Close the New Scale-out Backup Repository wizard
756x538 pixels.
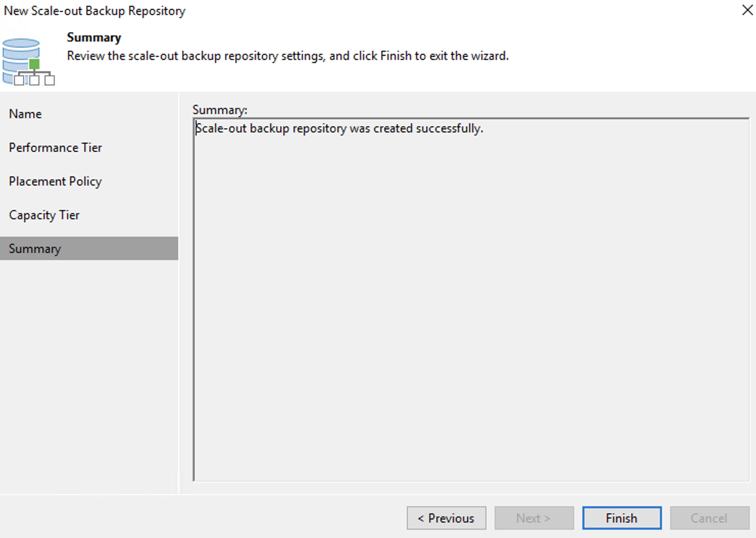747,10
